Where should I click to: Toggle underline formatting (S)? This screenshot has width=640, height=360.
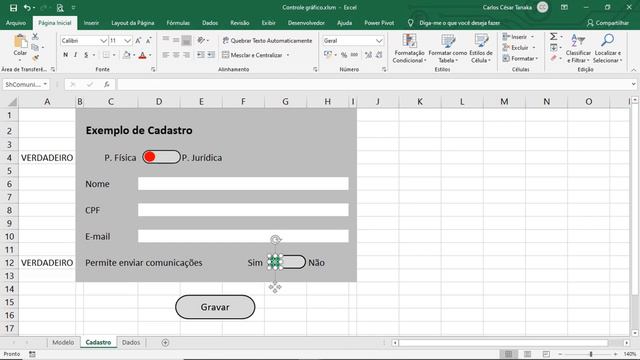click(x=86, y=55)
